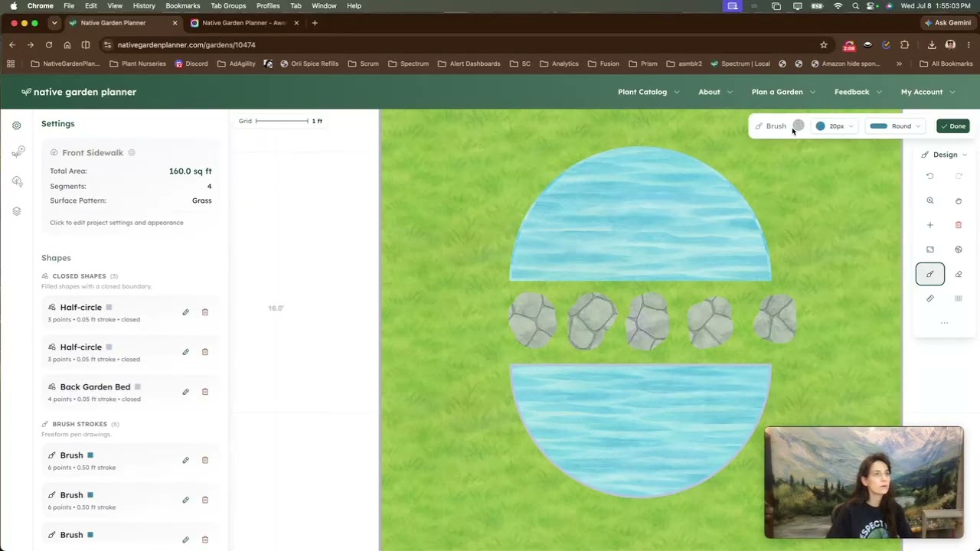Click the red trash tool in Design toolbar

959,225
